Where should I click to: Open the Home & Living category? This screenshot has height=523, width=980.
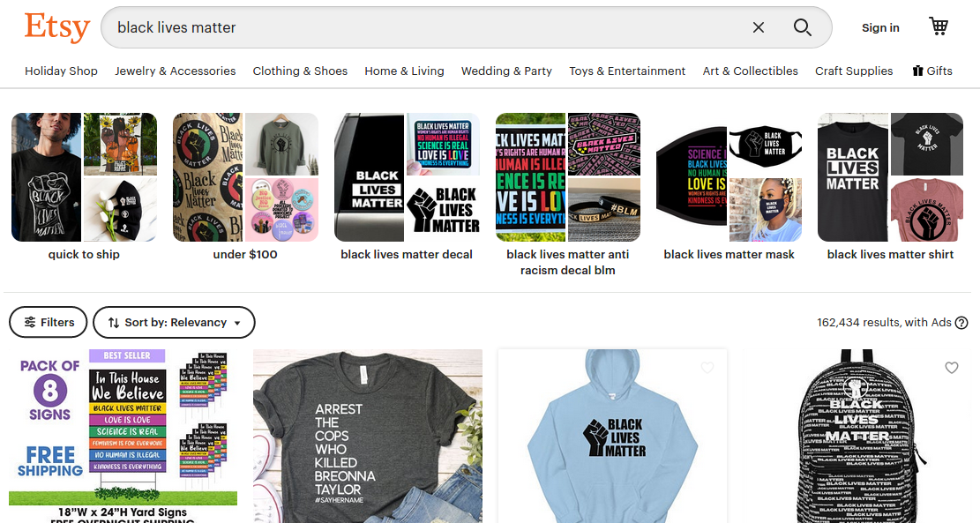coord(404,71)
